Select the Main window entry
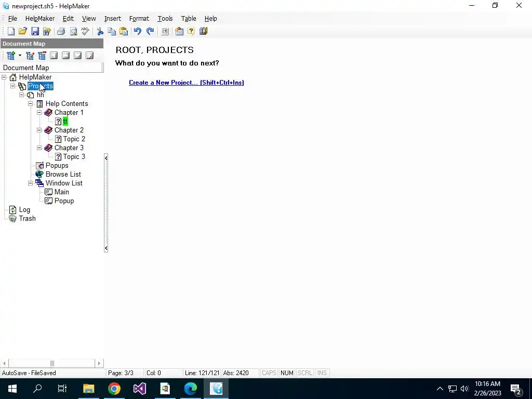Screen dimensions: 532x399 pos(61,192)
